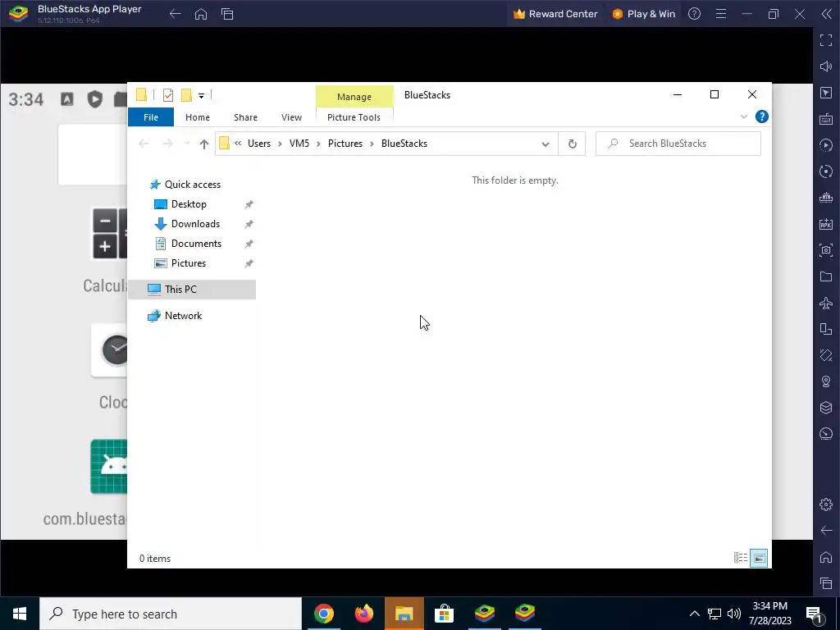The width and height of the screenshot is (840, 630).
Task: Click Properties quick access toolbar icon
Action: (167, 95)
